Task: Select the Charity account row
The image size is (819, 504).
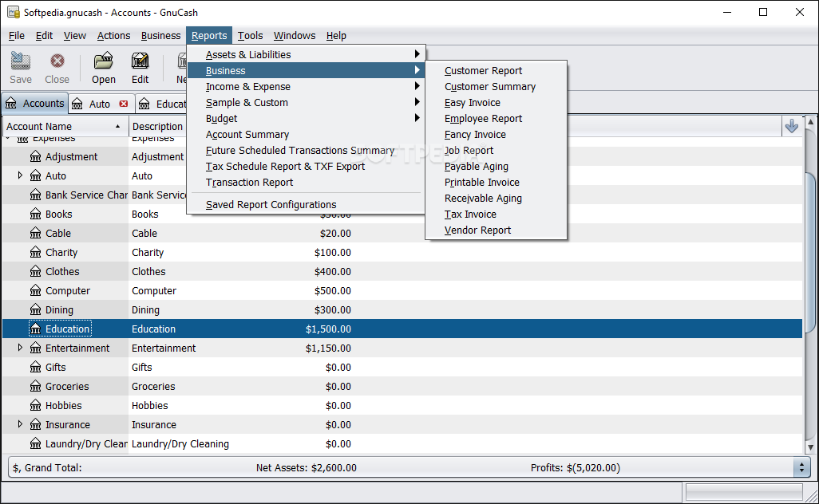Action: (x=402, y=253)
